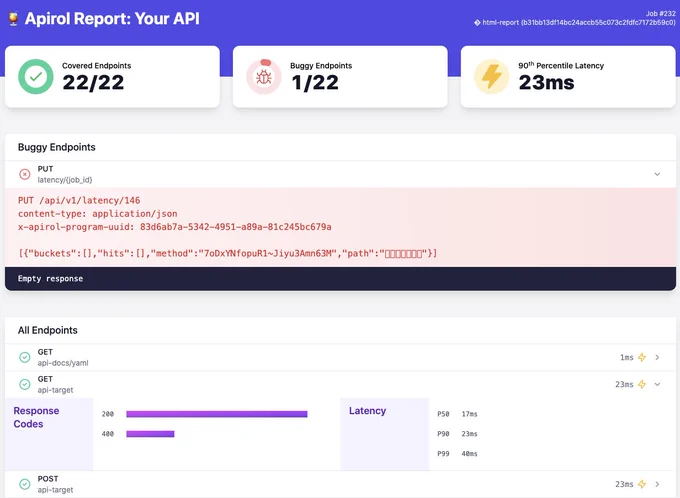Open the html-report commit hash link
680x498 pixels.
click(x=576, y=22)
